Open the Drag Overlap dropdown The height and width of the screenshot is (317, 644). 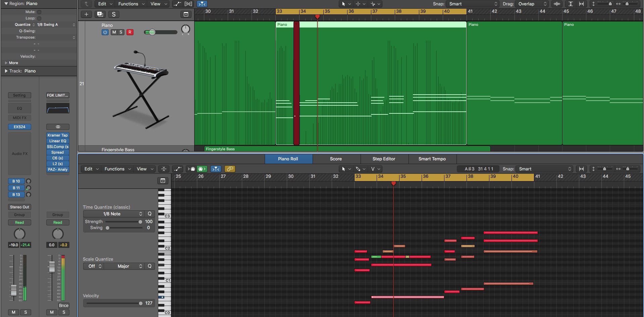pyautogui.click(x=532, y=4)
